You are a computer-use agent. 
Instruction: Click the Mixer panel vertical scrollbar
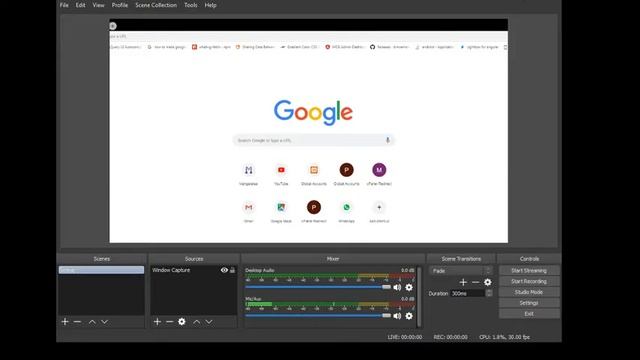click(x=419, y=297)
